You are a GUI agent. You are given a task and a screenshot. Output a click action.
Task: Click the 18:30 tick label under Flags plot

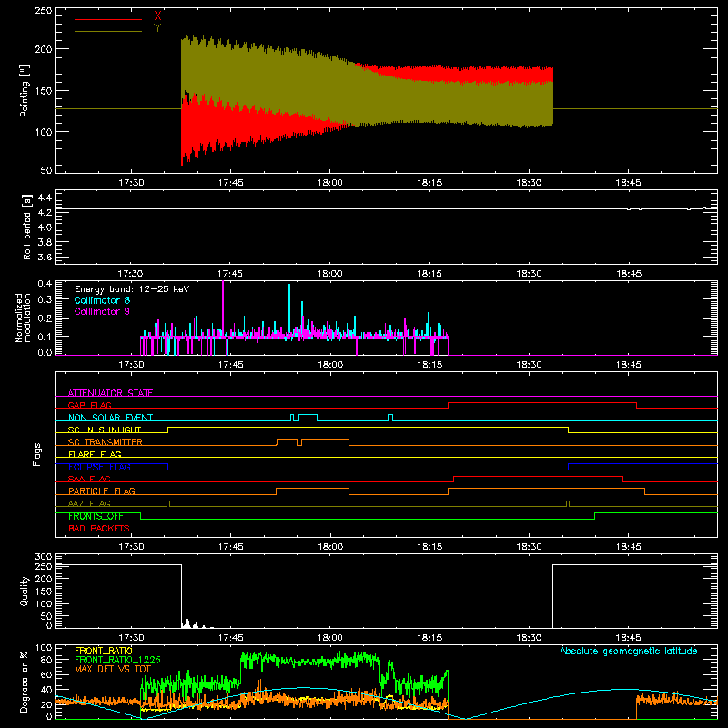530,547
